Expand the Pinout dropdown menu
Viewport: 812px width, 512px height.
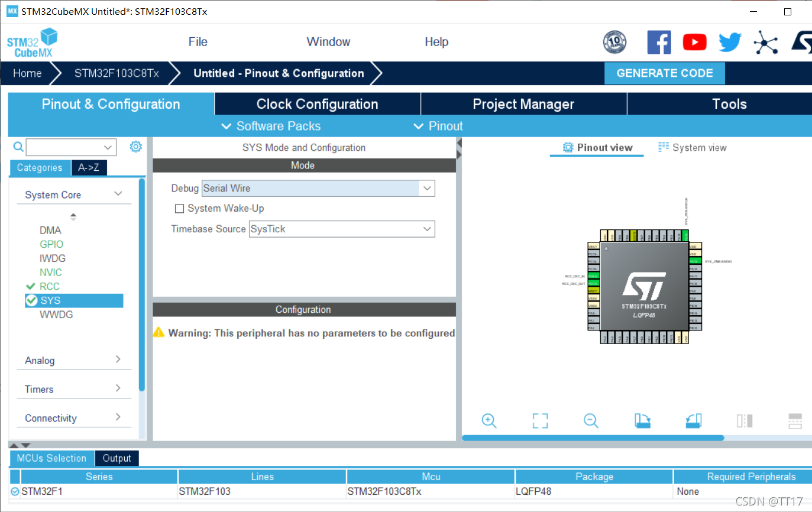pyautogui.click(x=438, y=126)
